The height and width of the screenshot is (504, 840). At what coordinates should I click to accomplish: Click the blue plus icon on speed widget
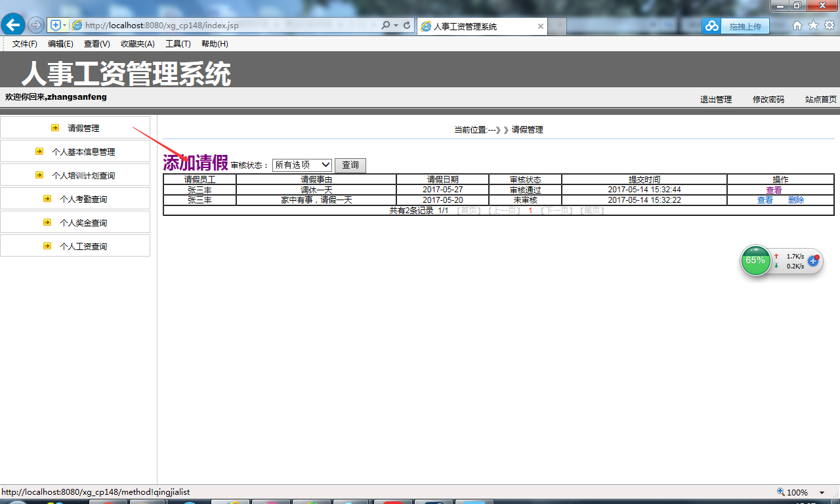pos(813,261)
